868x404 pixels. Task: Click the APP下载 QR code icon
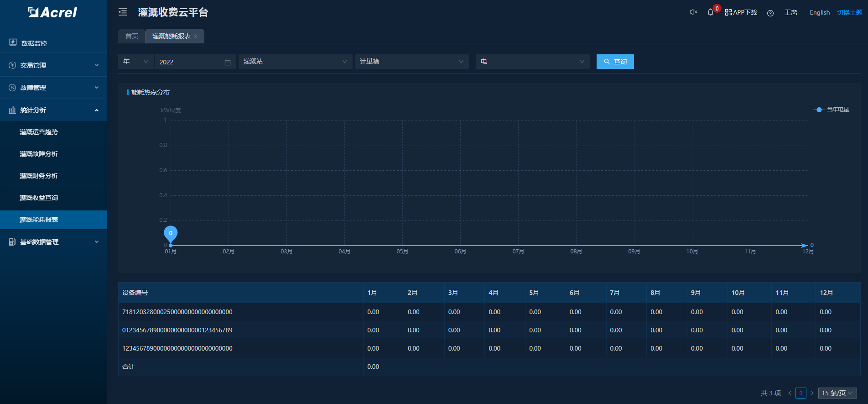(x=728, y=12)
